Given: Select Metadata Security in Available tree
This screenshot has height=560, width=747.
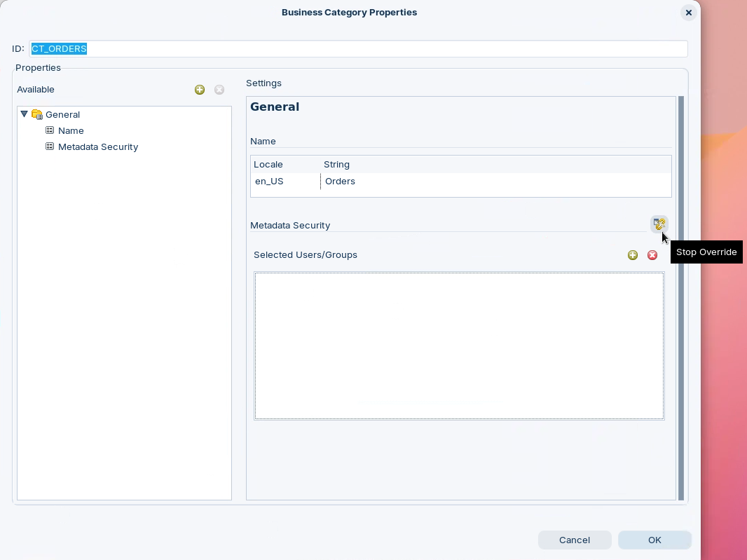Looking at the screenshot, I should coord(98,147).
